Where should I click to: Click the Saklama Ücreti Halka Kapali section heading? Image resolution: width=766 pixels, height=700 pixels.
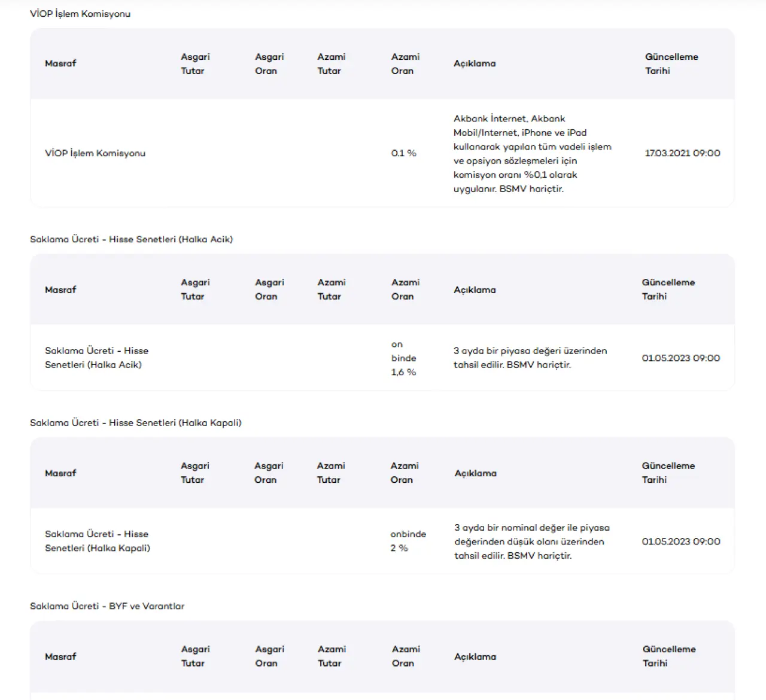pyautogui.click(x=136, y=423)
